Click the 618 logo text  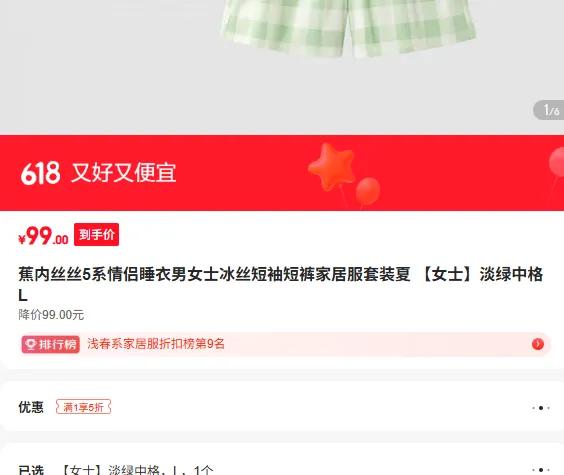(x=40, y=173)
